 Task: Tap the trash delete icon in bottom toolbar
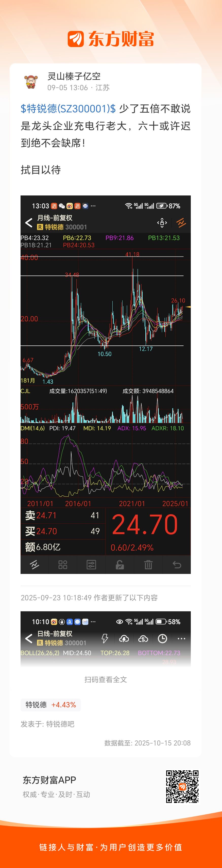coord(148,565)
